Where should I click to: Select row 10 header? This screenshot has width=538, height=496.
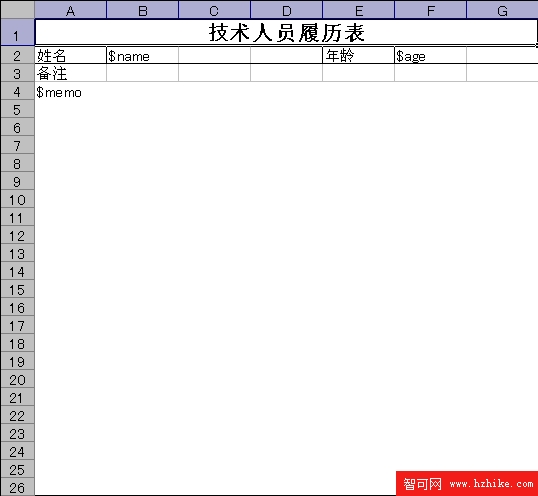17,199
